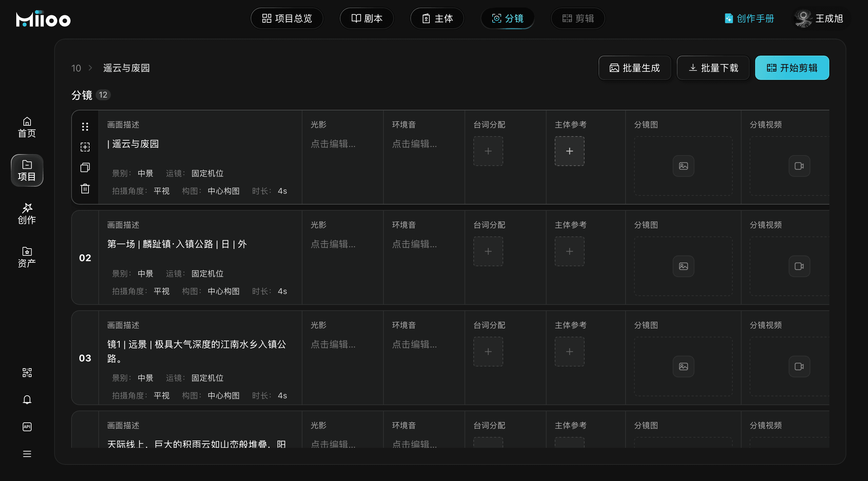Open the 创作手册 creation manual link
The width and height of the screenshot is (868, 481).
pyautogui.click(x=749, y=18)
